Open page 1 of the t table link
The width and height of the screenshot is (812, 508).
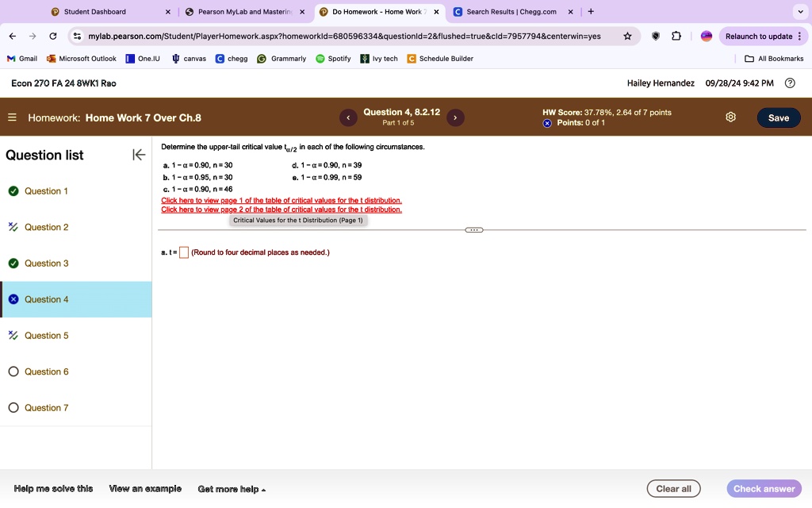[x=282, y=201]
